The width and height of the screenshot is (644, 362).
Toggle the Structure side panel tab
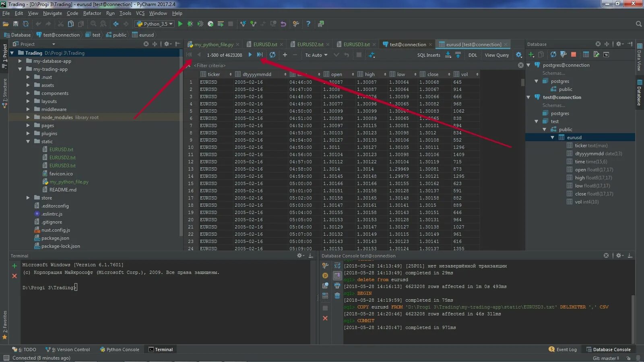click(x=4, y=93)
